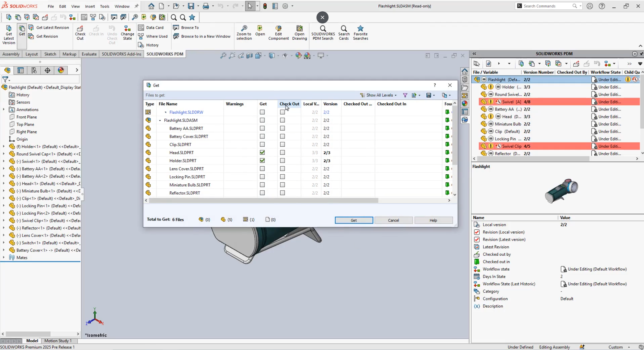The image size is (644, 350).
Task: Uncheck Get for Head.SLDPRT
Action: [x=262, y=152]
